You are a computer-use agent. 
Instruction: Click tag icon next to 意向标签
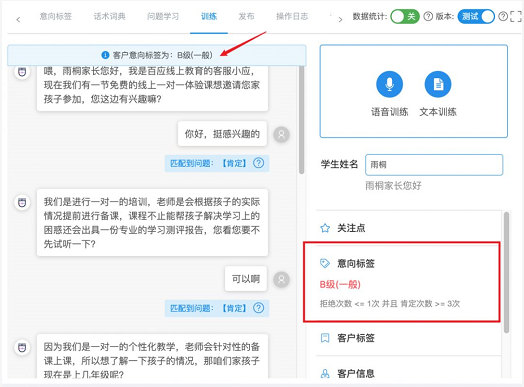[x=325, y=263]
